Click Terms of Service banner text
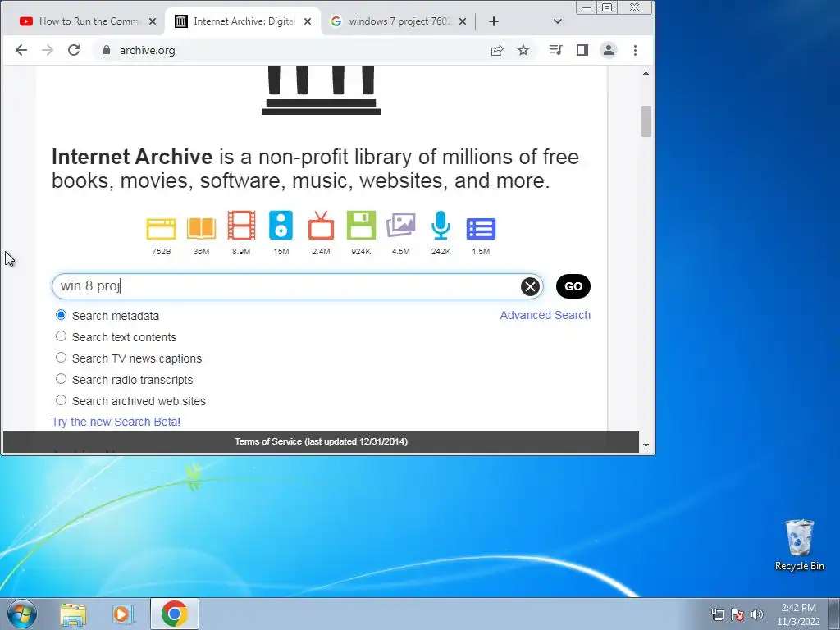Viewport: 840px width, 630px height. pos(321,442)
